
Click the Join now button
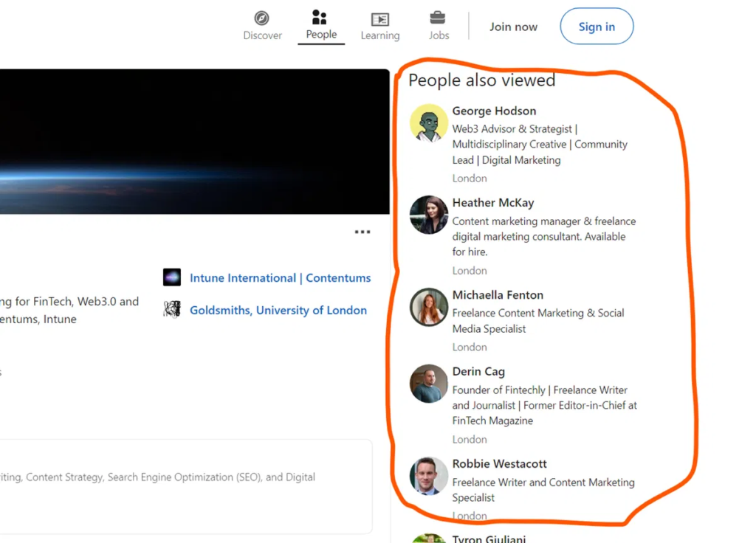pos(513,26)
